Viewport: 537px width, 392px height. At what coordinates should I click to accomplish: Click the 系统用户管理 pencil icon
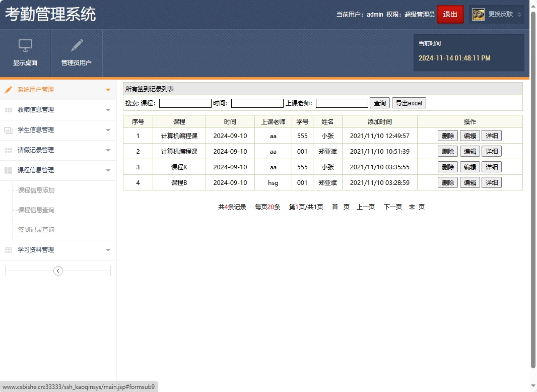tap(8, 90)
